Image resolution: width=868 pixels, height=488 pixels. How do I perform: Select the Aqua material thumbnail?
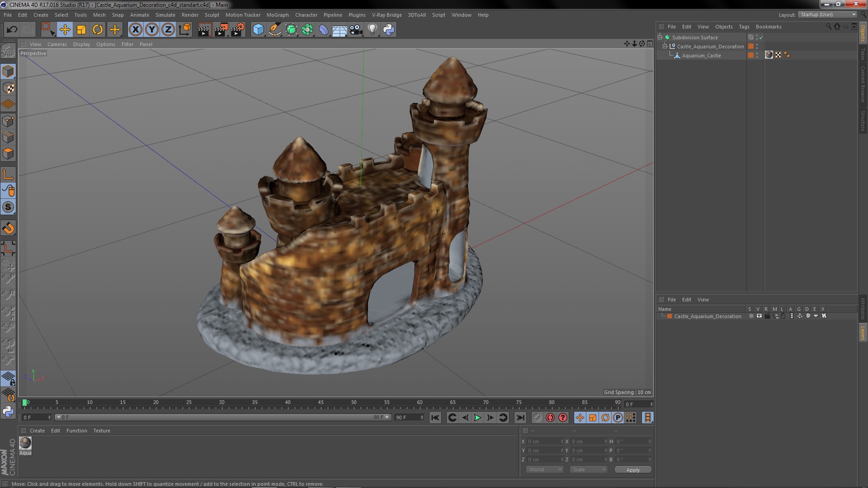pyautogui.click(x=25, y=443)
